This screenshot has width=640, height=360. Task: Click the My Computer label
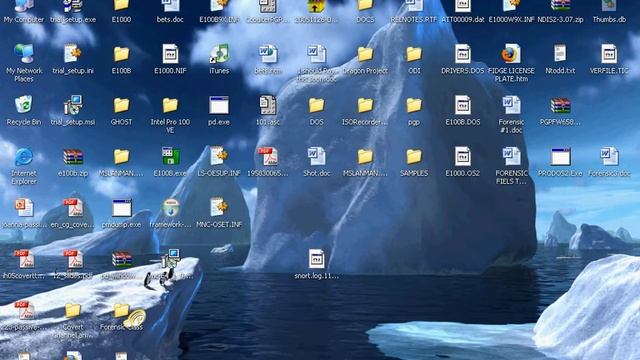coord(24,19)
